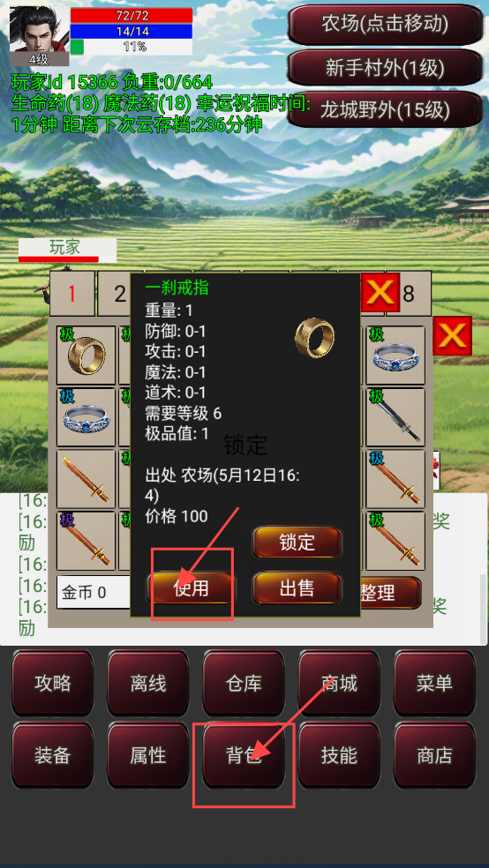Select the dark iron sword item
Image resolution: width=489 pixels, height=868 pixels.
(x=395, y=417)
